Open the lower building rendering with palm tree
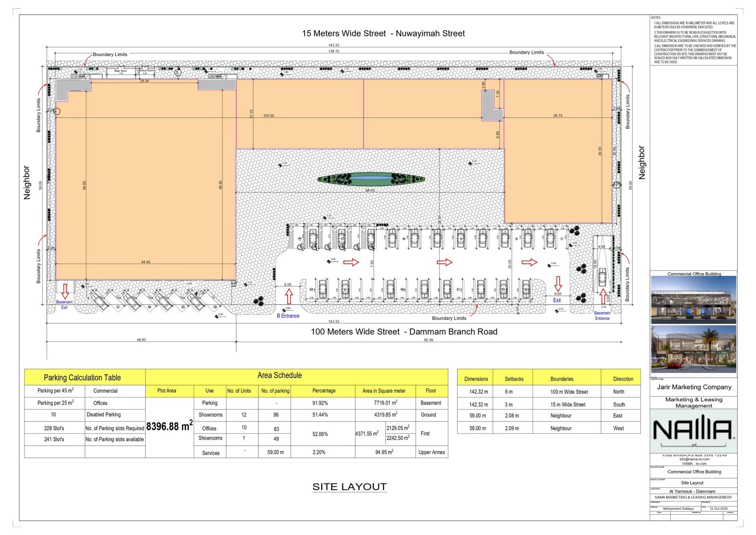Screen dimensions: 756x535 click(x=693, y=349)
